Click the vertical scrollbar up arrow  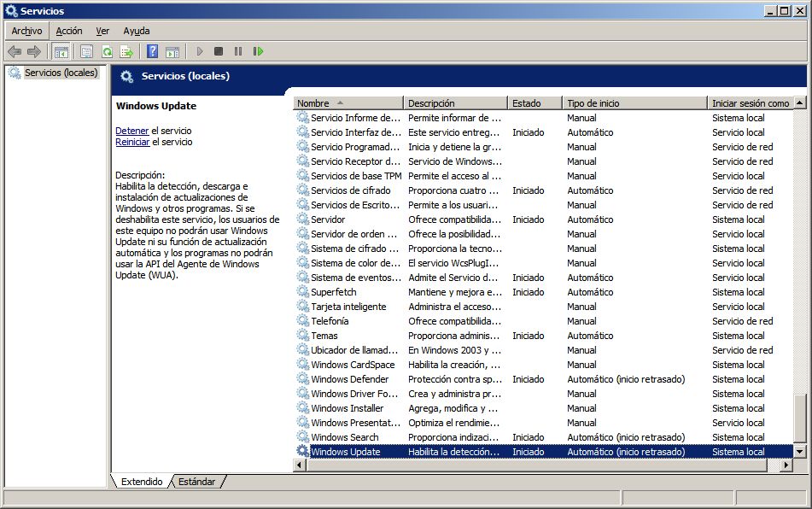[799, 102]
